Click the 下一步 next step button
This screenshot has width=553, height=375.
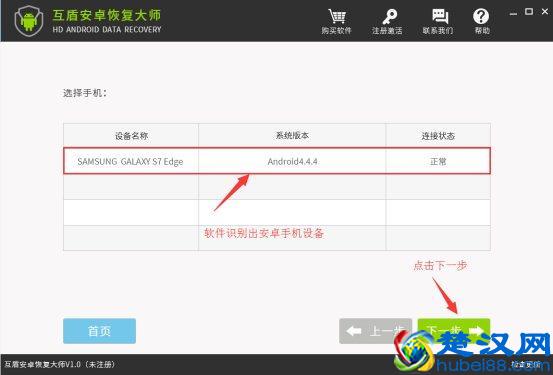[x=454, y=331]
